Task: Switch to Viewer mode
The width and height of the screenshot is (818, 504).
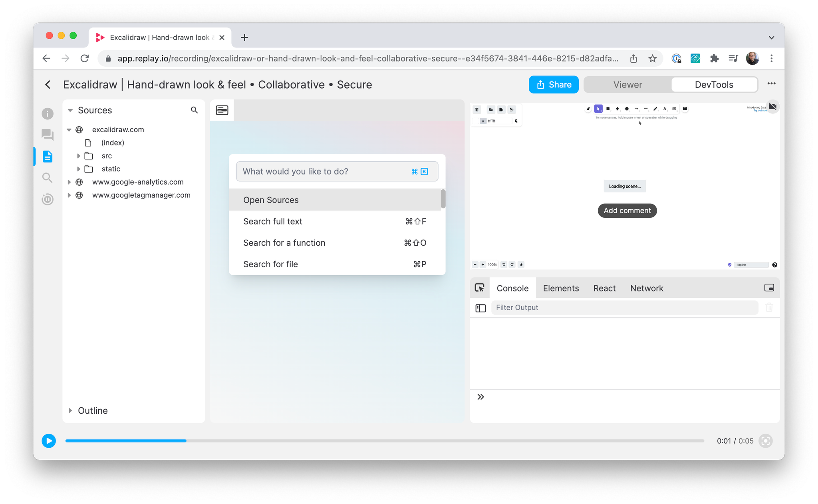Action: (x=627, y=85)
